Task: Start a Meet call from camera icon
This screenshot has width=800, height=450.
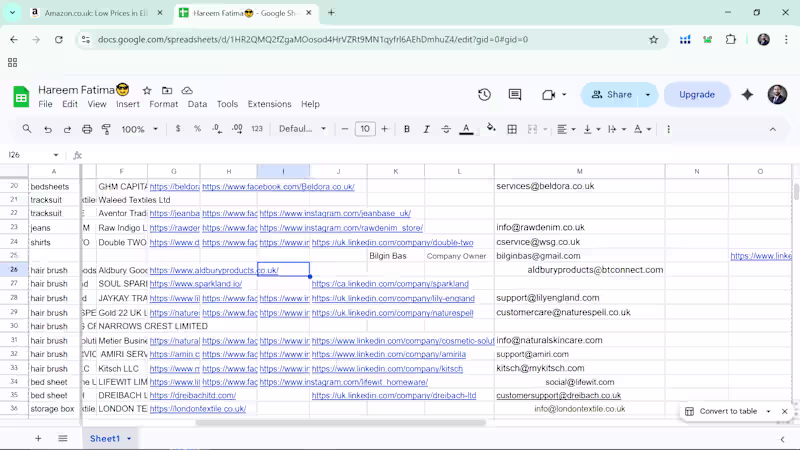Action: coord(548,94)
